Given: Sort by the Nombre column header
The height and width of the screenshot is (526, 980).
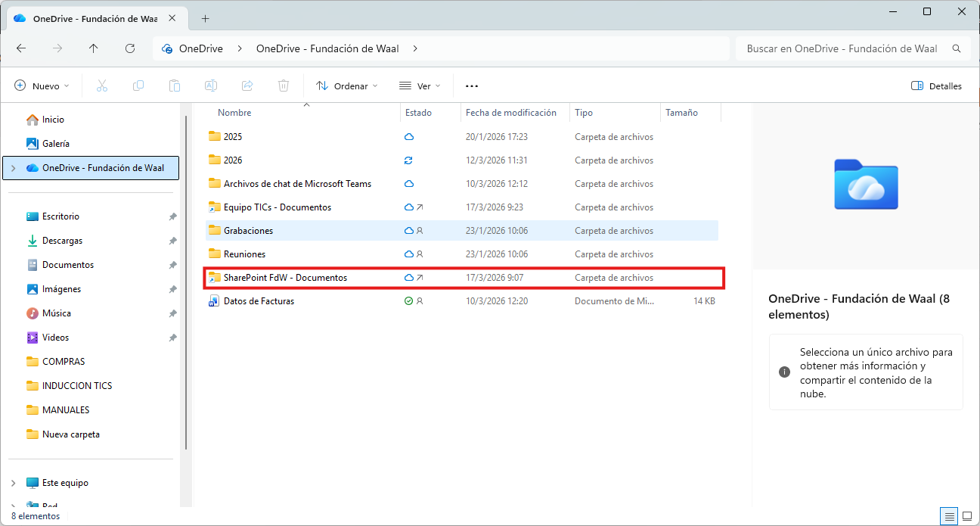Looking at the screenshot, I should pos(234,113).
